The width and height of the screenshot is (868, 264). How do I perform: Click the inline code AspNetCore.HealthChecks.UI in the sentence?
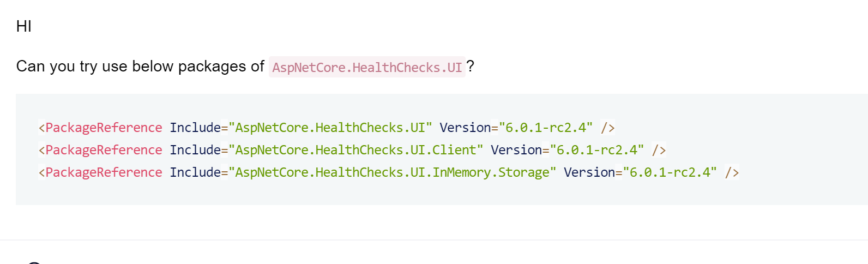[x=367, y=67]
